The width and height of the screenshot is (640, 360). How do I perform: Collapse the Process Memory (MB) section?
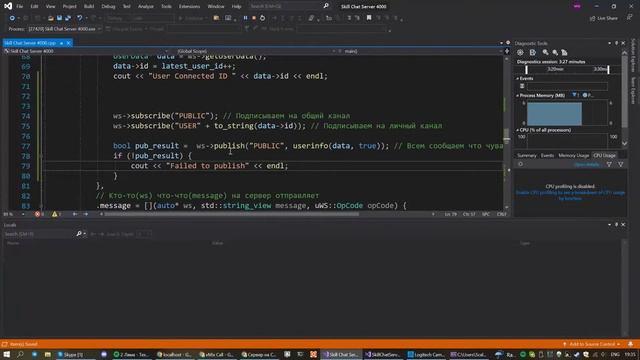(x=518, y=96)
